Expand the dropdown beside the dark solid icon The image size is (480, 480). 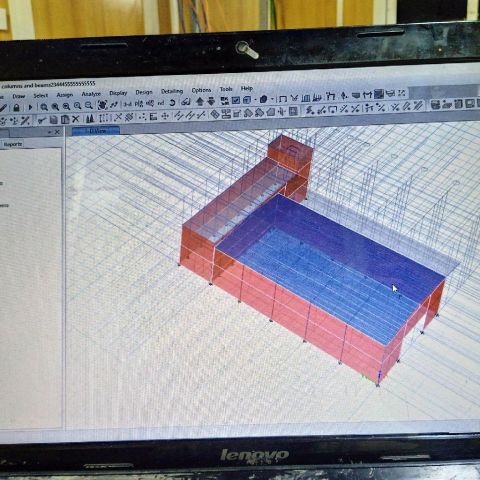(x=272, y=99)
